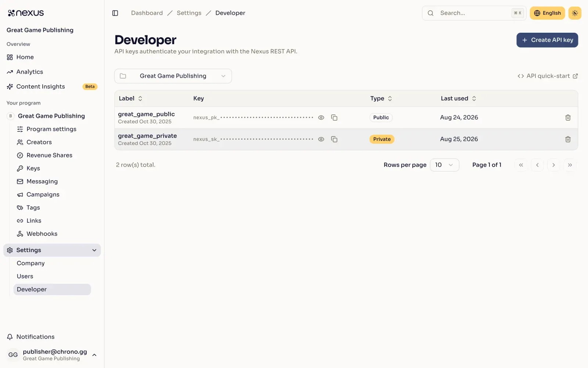Open Notifications
The image size is (588, 368).
point(52,337)
